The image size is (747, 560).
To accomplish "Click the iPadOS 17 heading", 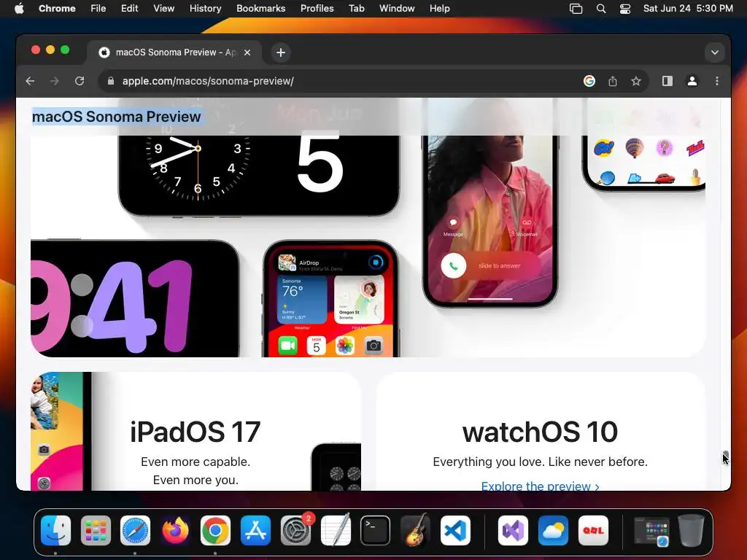I will point(196,432).
